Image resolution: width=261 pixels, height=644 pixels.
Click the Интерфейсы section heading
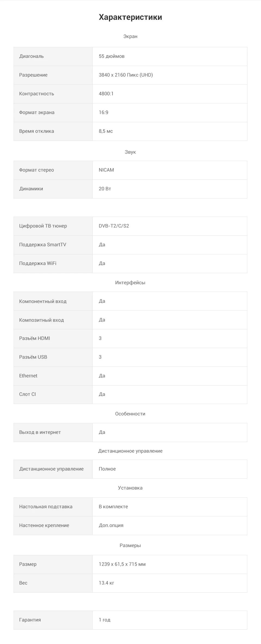(x=130, y=283)
